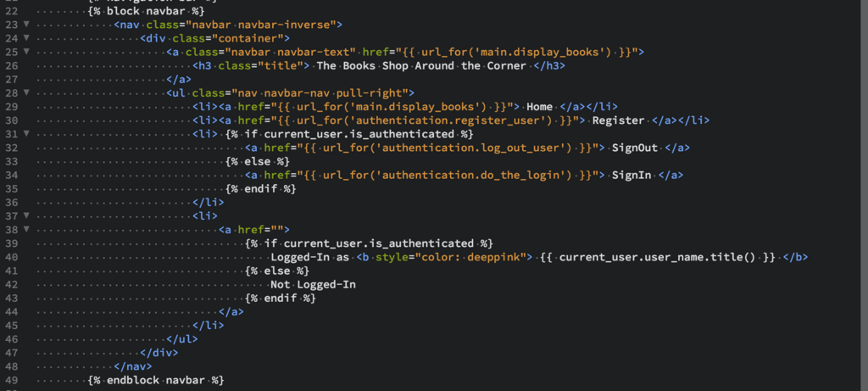
Task: Click line number 26 in the gutter
Action: pyautogui.click(x=11, y=65)
